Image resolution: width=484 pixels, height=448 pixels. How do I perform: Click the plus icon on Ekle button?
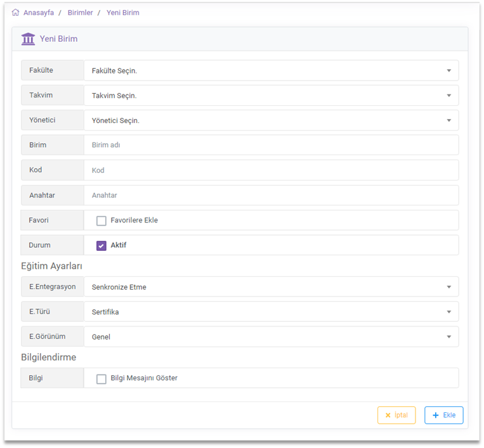click(x=435, y=416)
